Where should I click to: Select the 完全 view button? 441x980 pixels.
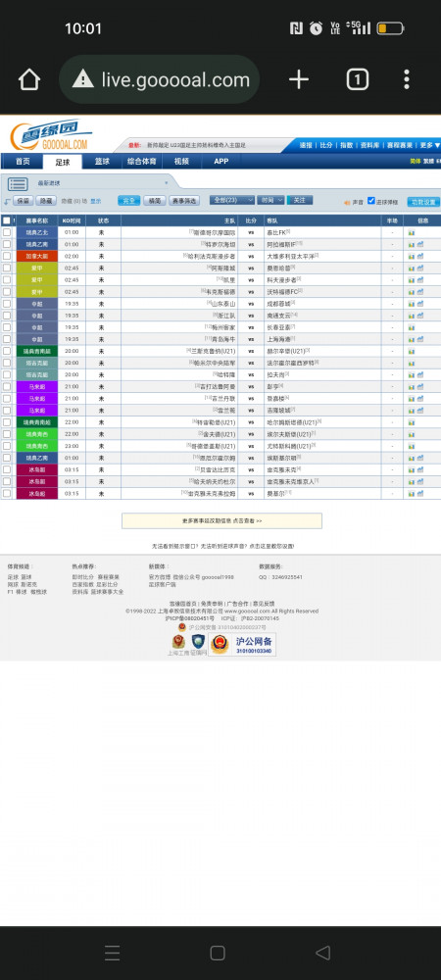[128, 201]
